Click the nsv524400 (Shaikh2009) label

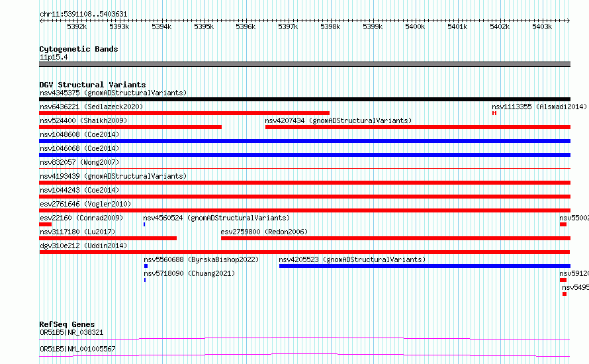pos(83,120)
